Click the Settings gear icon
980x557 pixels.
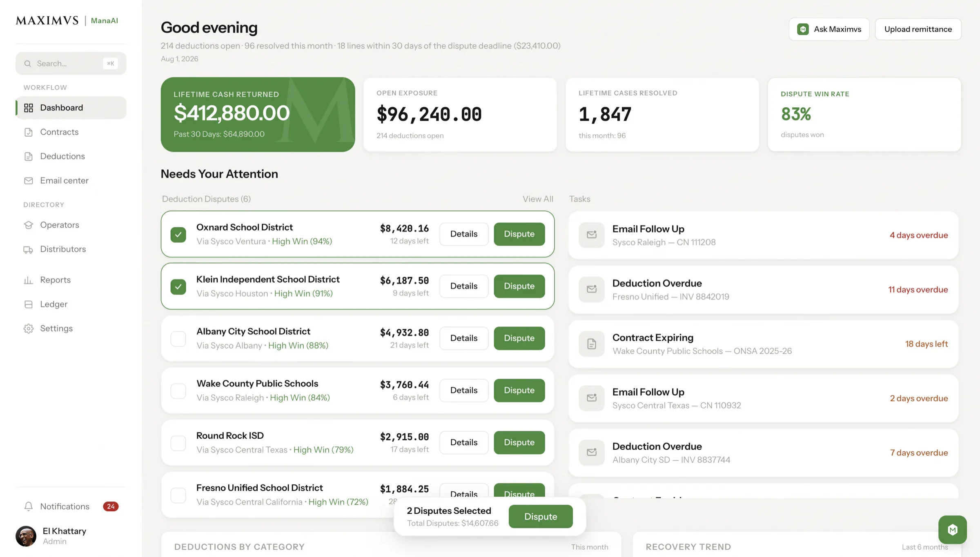pos(28,328)
